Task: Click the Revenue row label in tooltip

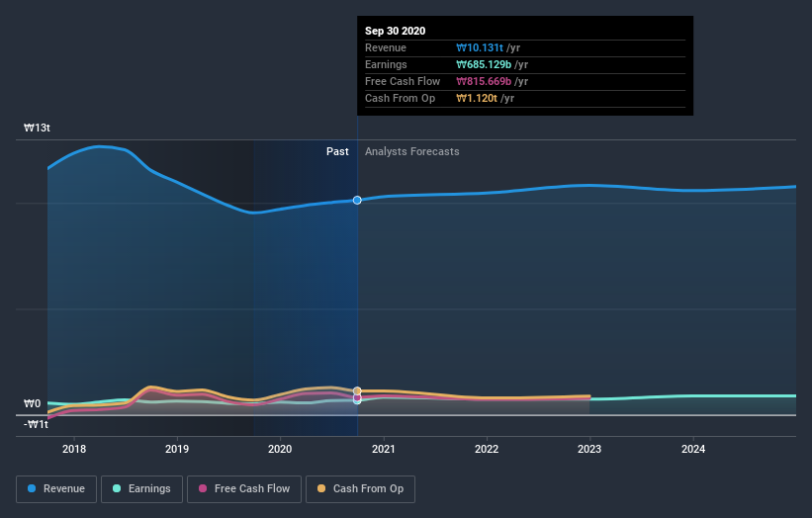Action: click(x=386, y=47)
